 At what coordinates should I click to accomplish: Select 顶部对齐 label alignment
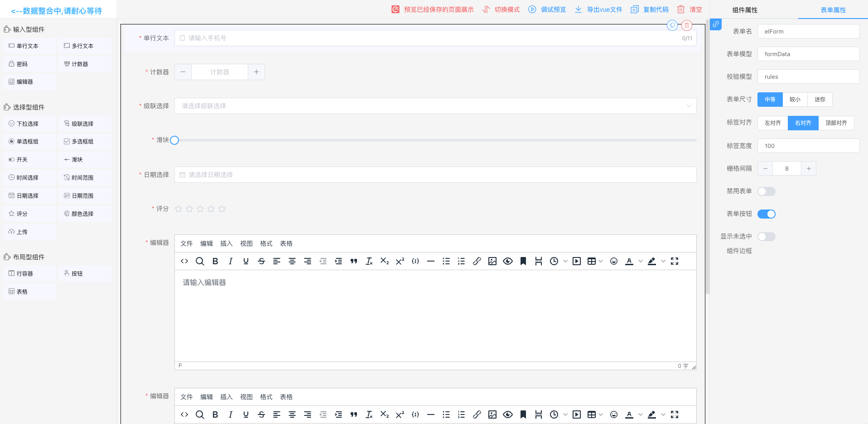tap(836, 123)
